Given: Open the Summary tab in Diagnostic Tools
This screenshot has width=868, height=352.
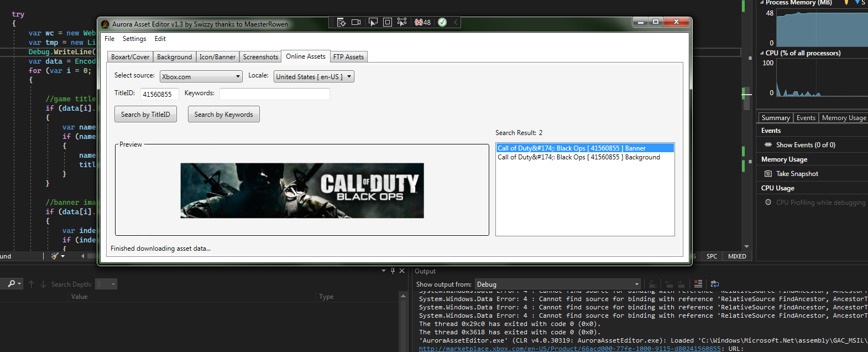Looking at the screenshot, I should coord(776,118).
